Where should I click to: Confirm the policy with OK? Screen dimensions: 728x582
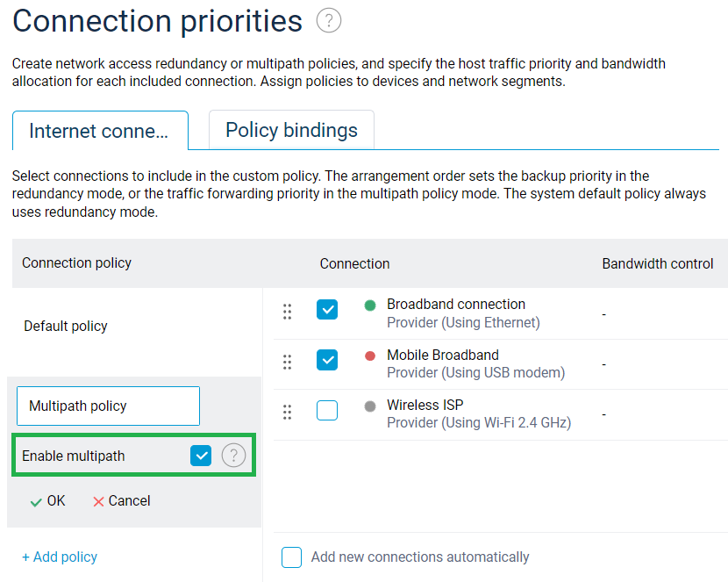tap(47, 501)
